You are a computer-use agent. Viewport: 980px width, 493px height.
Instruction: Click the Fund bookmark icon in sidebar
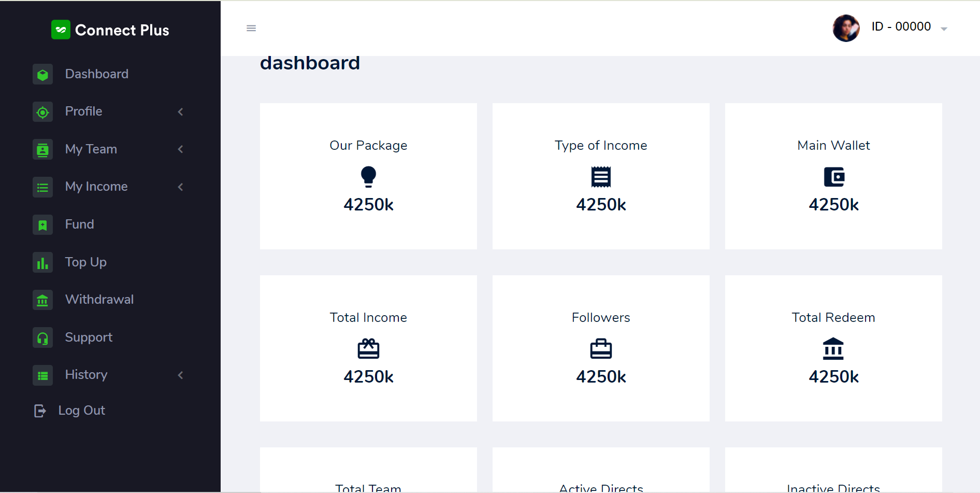[x=42, y=225]
